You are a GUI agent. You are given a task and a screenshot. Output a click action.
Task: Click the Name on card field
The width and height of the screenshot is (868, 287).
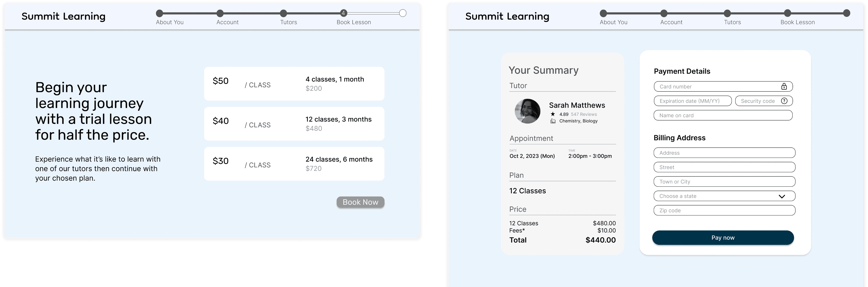(x=723, y=115)
